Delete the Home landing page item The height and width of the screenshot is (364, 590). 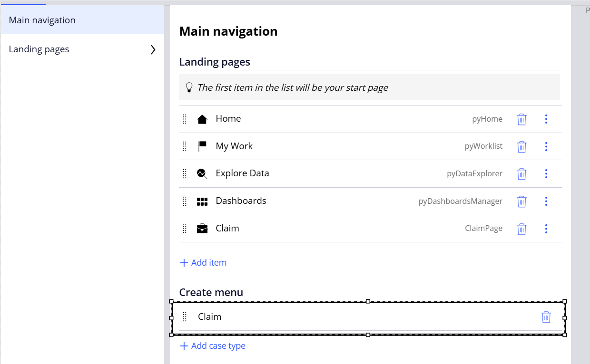521,119
